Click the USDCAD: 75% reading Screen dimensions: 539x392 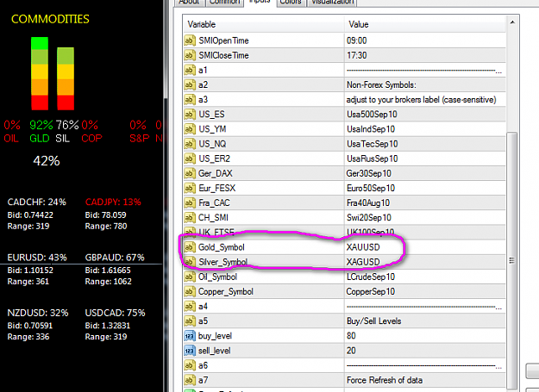pos(116,313)
